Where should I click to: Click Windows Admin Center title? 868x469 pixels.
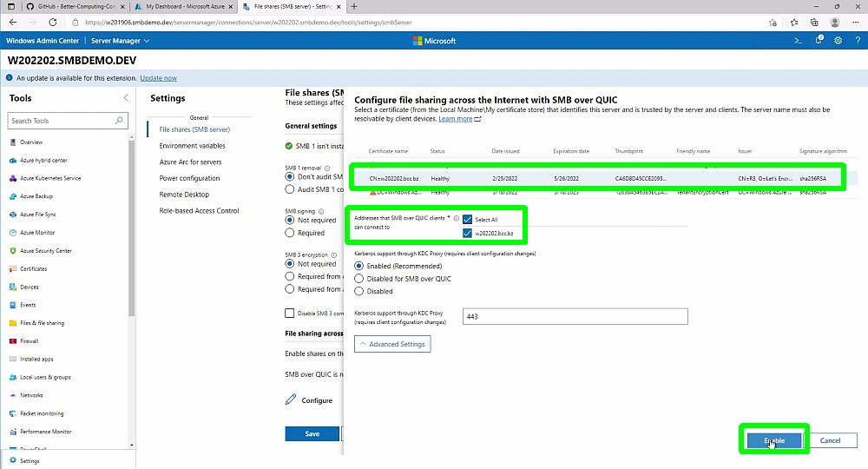coord(43,41)
